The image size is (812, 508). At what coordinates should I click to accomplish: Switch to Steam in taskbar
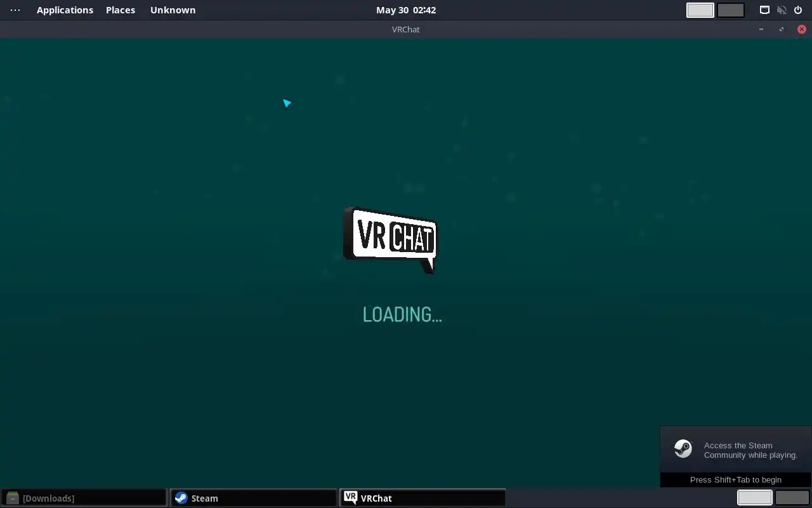(x=254, y=498)
